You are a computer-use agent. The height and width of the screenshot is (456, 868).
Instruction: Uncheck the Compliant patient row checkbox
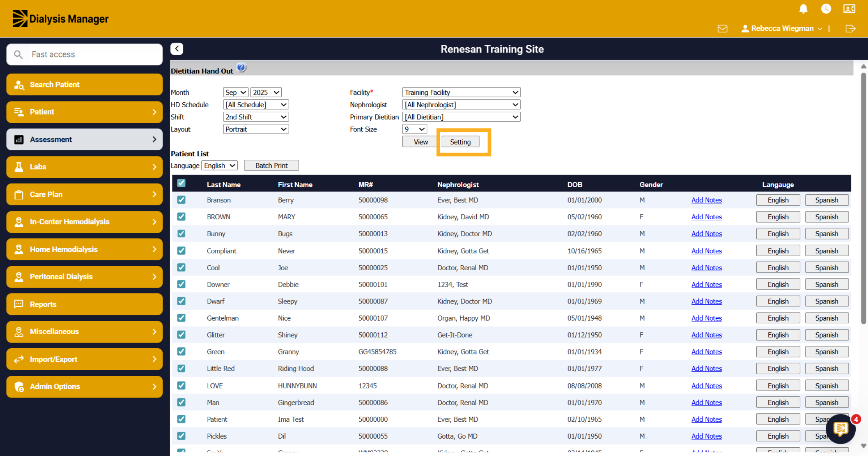(181, 251)
